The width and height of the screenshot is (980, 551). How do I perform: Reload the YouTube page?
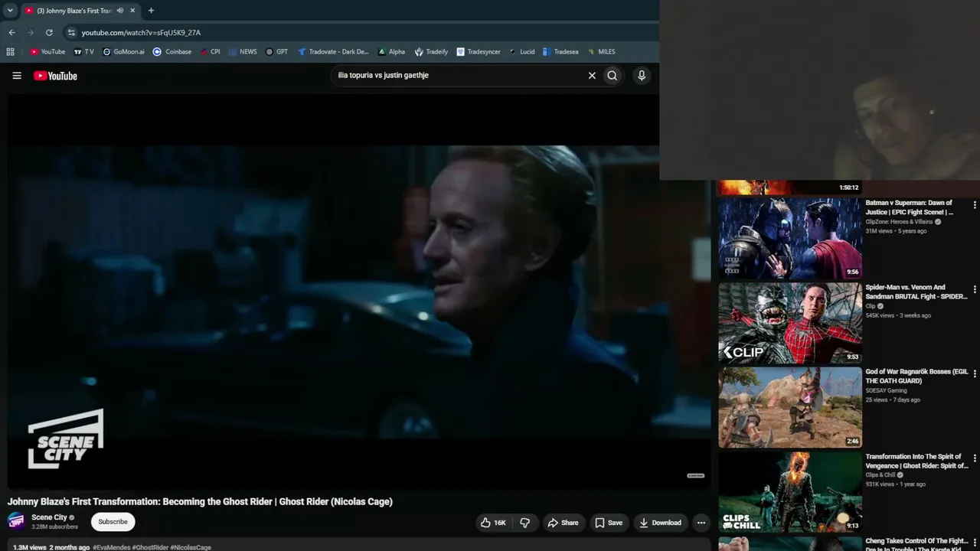(x=49, y=32)
